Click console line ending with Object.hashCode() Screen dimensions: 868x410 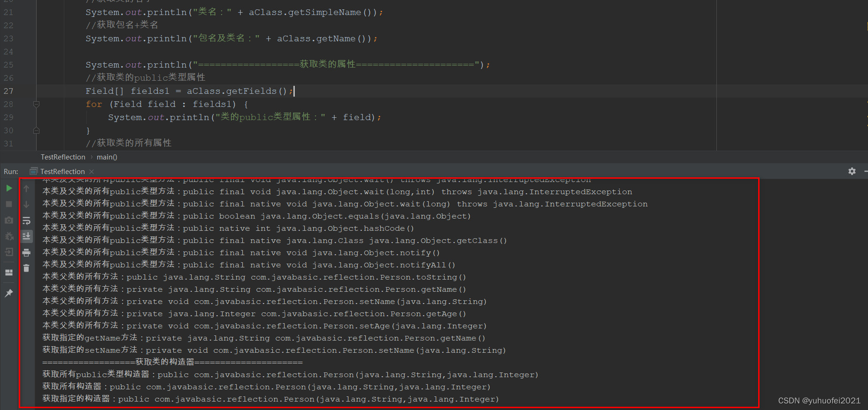[228, 228]
